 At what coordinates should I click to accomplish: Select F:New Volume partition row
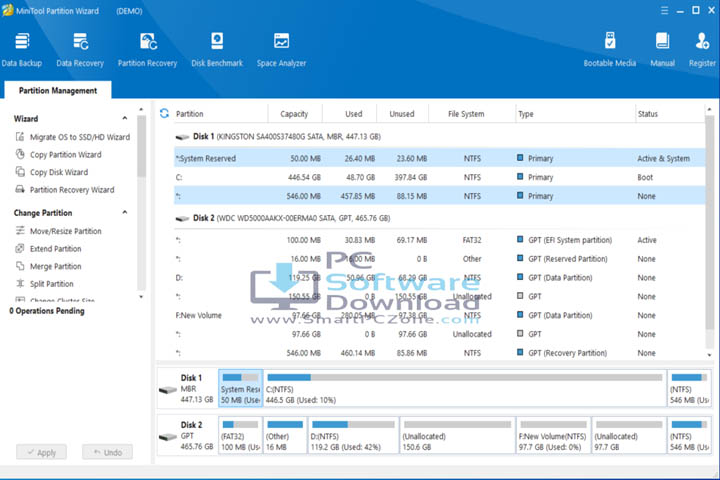[439, 315]
